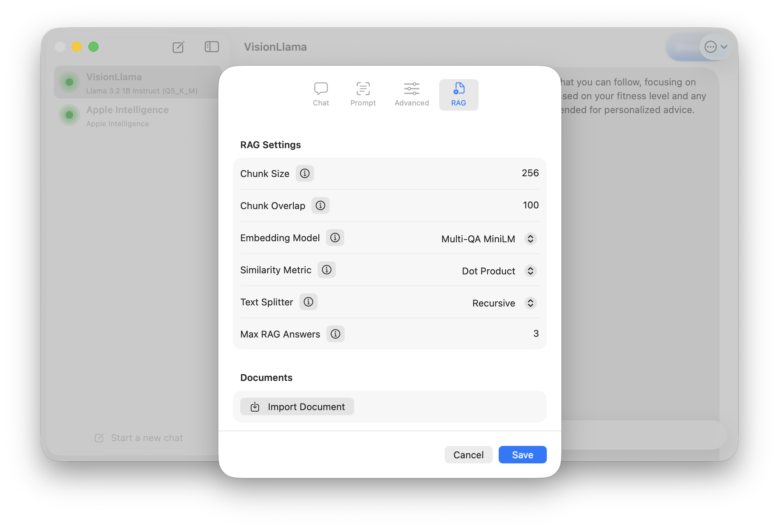The height and width of the screenshot is (532, 779).
Task: Import a document for RAG
Action: point(297,406)
